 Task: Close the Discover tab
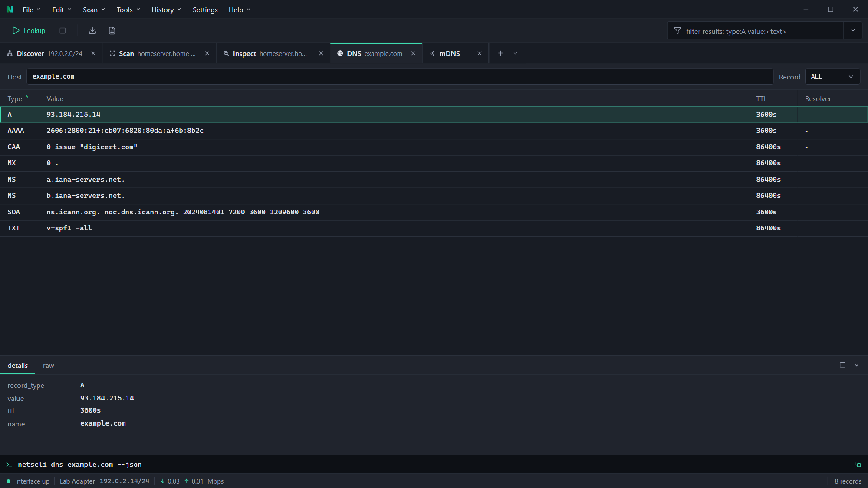click(x=93, y=53)
